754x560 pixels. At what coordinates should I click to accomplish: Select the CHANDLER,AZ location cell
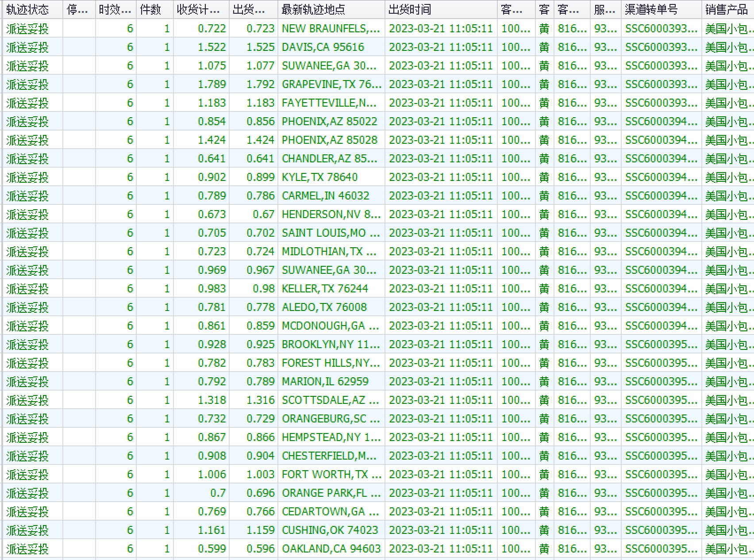[331, 159]
